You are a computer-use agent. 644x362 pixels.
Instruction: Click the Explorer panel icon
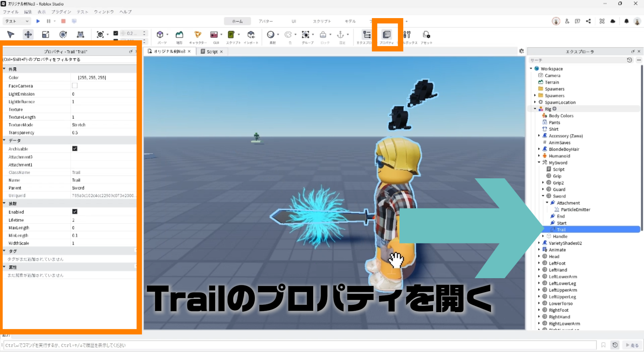pos(367,35)
